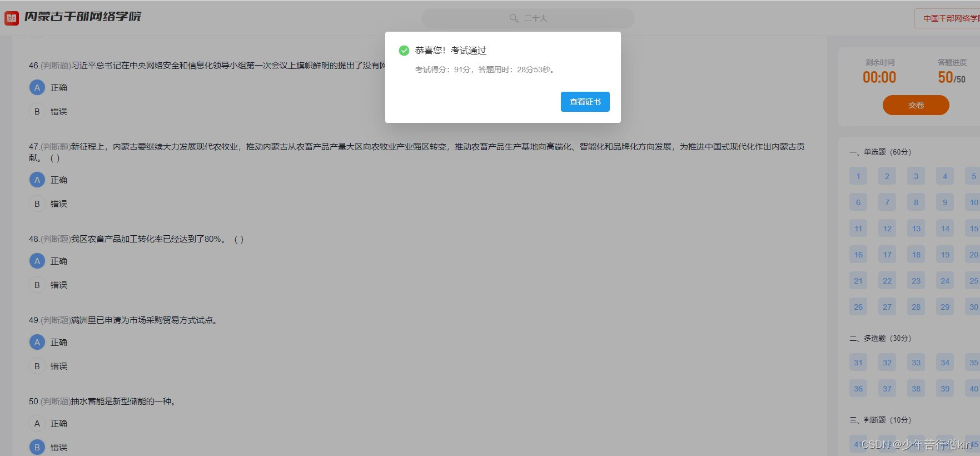Jump to question 7 in answer sheet
This screenshot has width=980, height=456.
(x=887, y=202)
